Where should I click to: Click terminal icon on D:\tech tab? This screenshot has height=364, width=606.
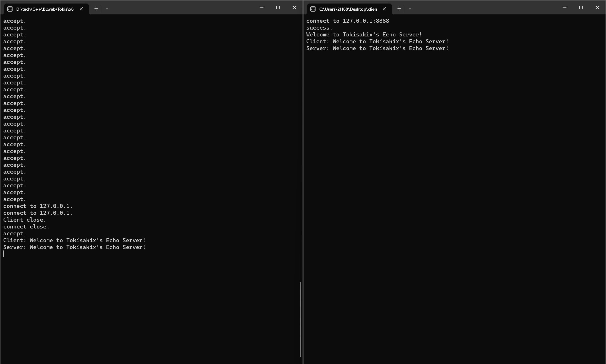10,9
